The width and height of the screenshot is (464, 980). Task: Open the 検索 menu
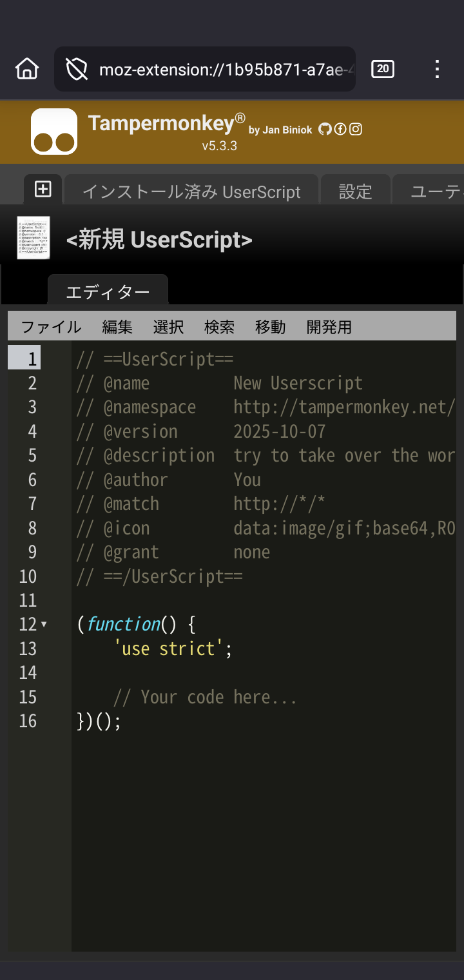(x=219, y=327)
